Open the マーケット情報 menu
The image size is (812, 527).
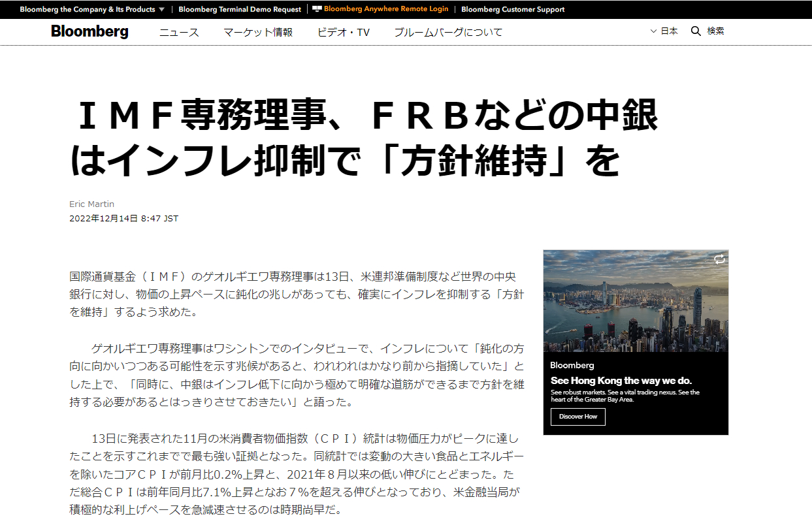258,32
